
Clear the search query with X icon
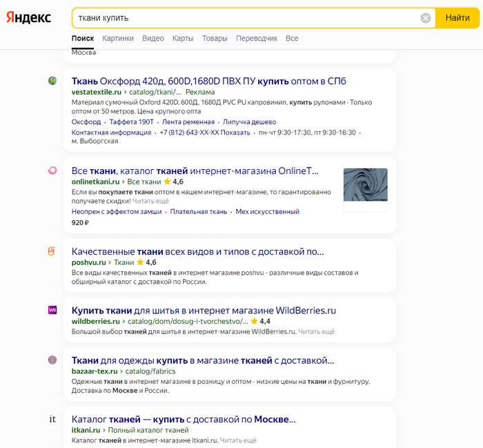(x=426, y=18)
